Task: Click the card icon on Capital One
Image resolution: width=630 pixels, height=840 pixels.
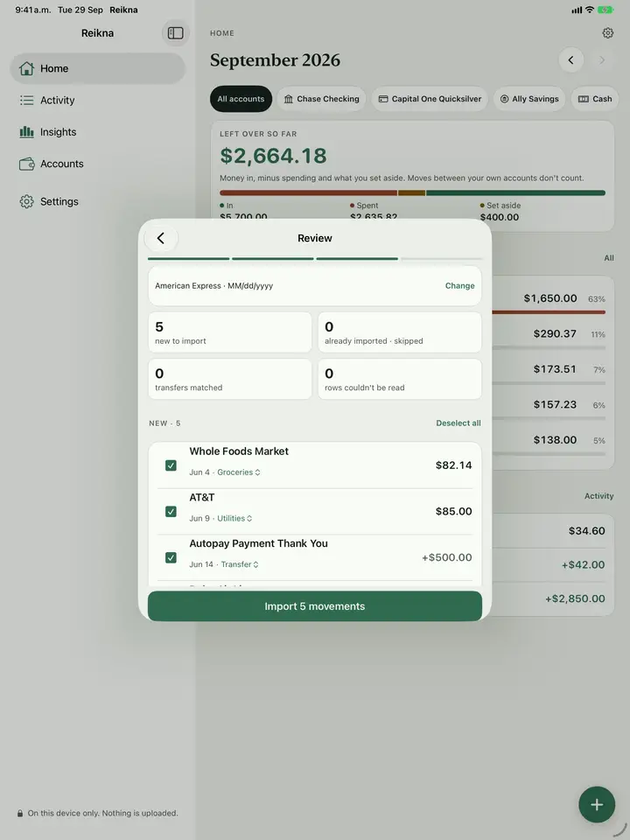Action: click(383, 99)
